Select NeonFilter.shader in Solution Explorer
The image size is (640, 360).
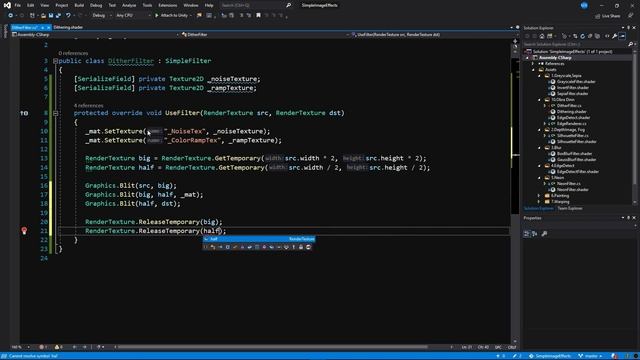(x=573, y=190)
